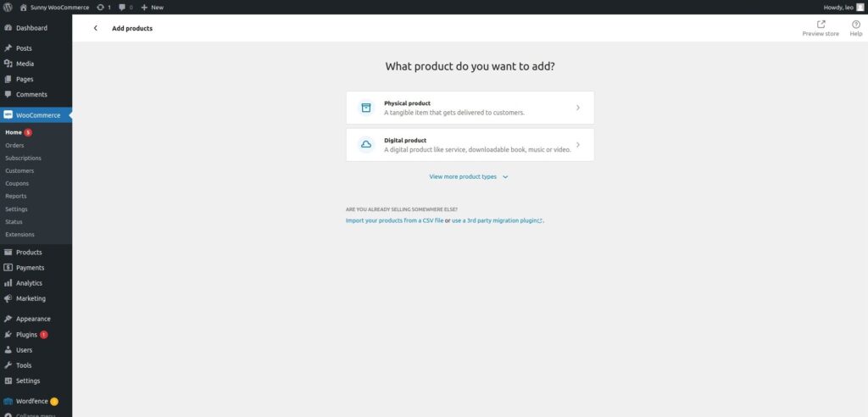
Task: Go to the Coupons submenu
Action: click(x=17, y=183)
